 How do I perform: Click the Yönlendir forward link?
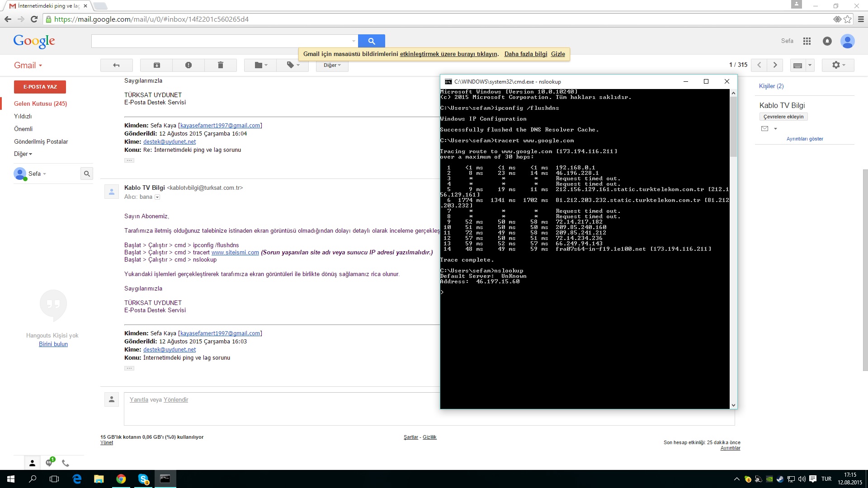[176, 400]
